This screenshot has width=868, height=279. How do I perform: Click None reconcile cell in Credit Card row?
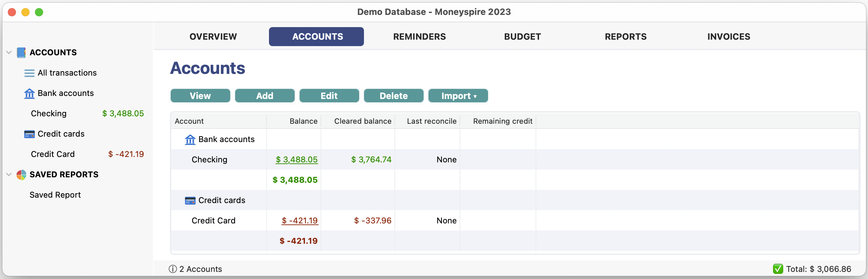(x=447, y=221)
